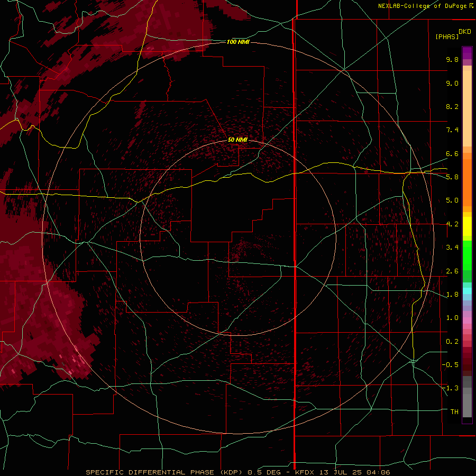476x476 pixels.
Task: Click the 8.2 scale value
Action: 452,106
